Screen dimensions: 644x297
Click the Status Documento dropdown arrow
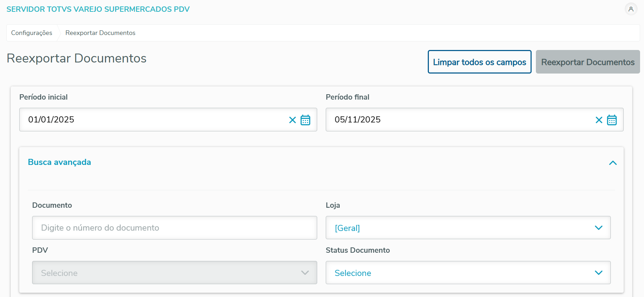(599, 273)
